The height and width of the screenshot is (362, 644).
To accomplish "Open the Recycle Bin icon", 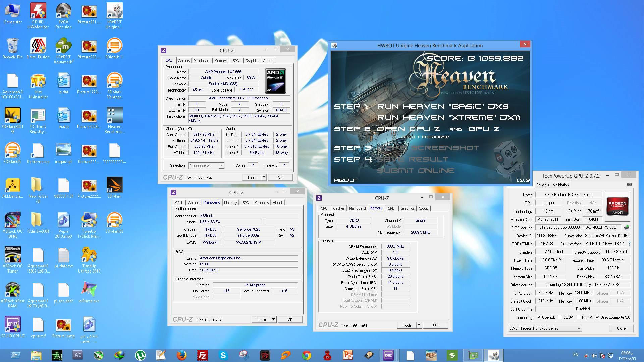I will point(12,48).
